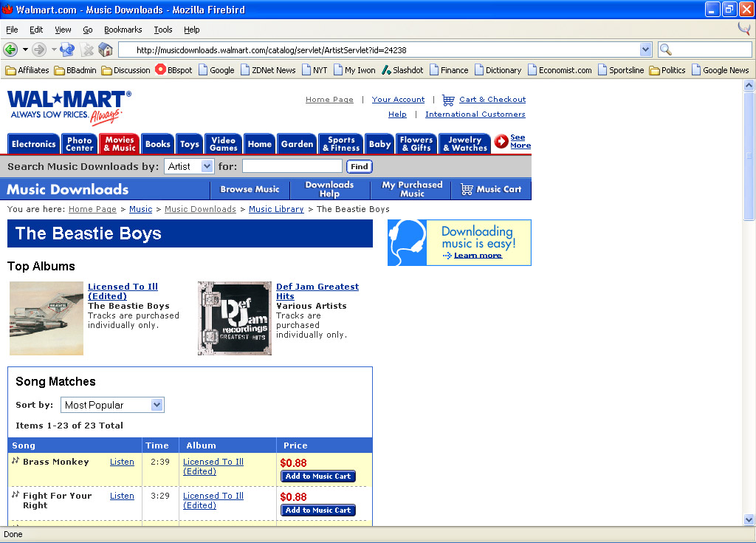The image size is (756, 543).
Task: Click the Licensed To Ill album cover thumbnail
Action: pyautogui.click(x=47, y=318)
